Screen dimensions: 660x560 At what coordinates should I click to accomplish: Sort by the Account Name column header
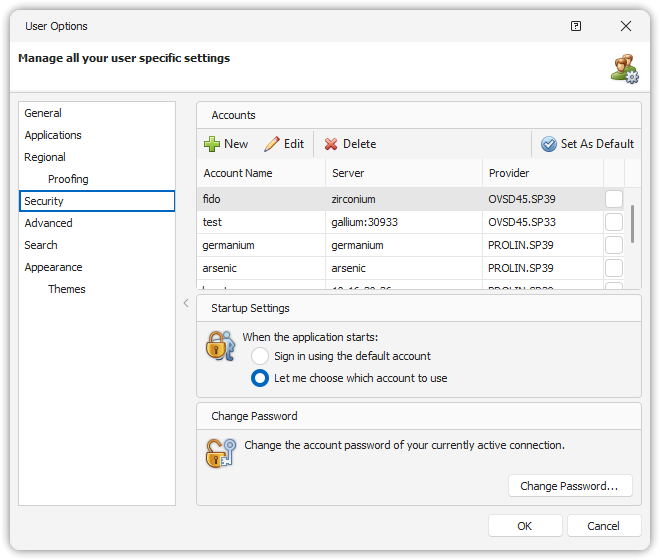[x=238, y=173]
